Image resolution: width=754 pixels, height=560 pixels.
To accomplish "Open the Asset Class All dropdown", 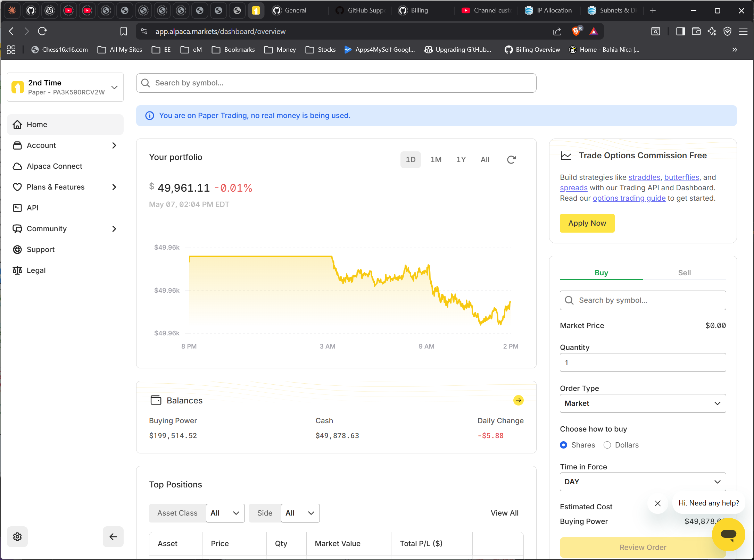I will click(225, 513).
